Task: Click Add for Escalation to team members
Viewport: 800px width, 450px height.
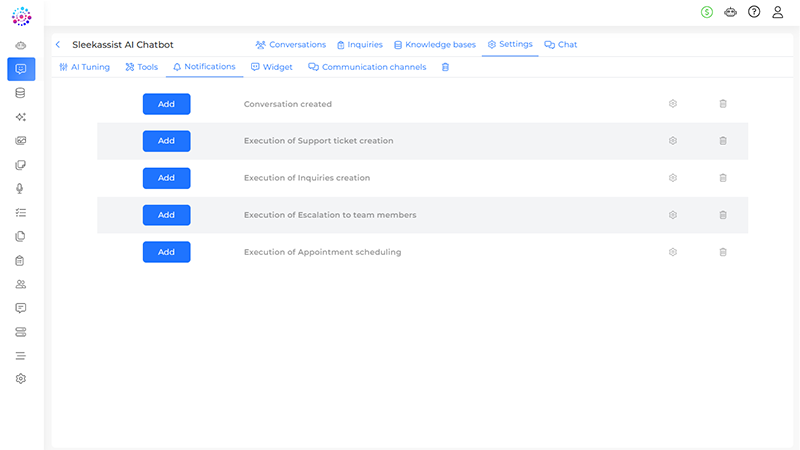Action: 166,215
